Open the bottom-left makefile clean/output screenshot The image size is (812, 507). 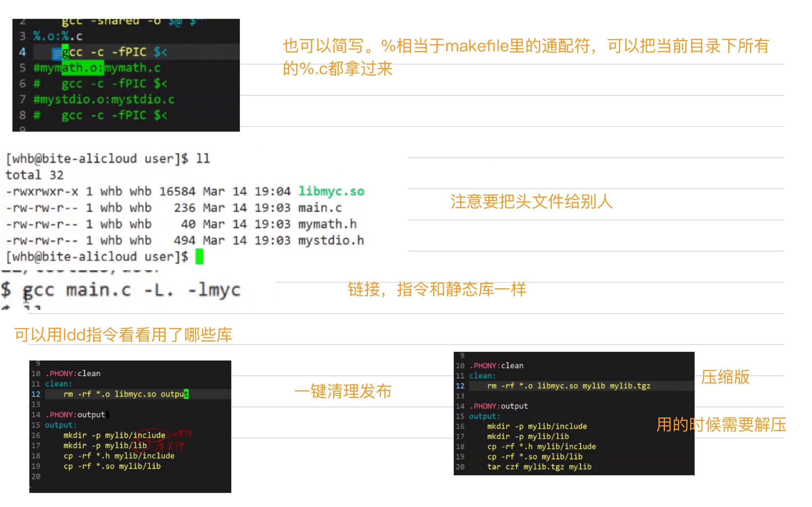(130, 426)
